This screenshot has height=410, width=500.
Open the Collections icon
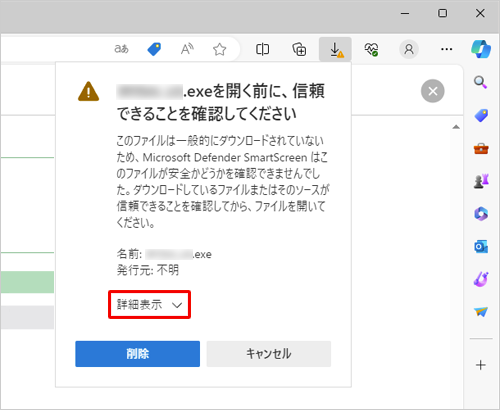(299, 49)
